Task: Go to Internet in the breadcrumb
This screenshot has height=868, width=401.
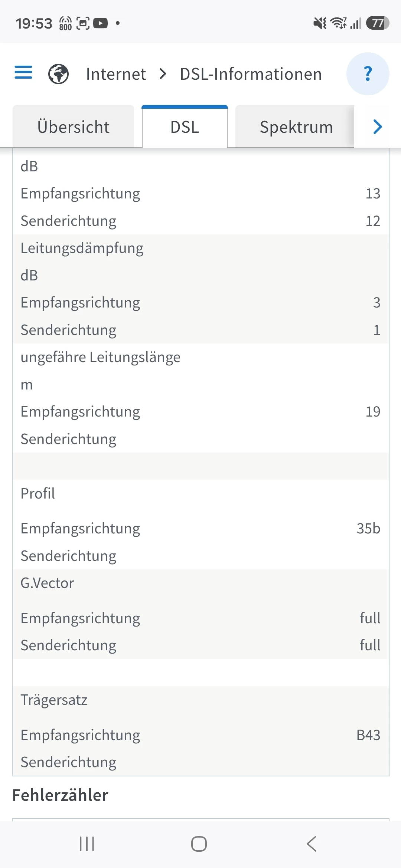Action: [x=116, y=74]
